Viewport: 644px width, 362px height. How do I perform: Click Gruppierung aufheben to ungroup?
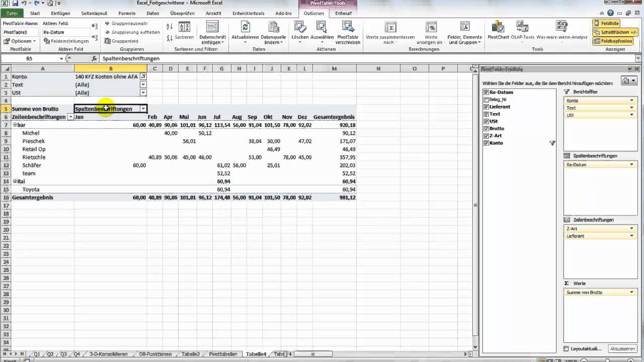click(x=132, y=32)
